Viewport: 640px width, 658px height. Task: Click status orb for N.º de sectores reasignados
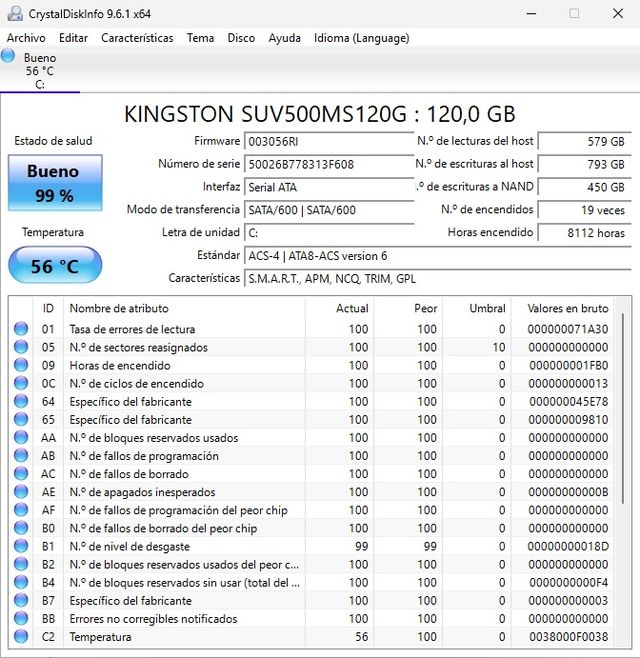(21, 347)
